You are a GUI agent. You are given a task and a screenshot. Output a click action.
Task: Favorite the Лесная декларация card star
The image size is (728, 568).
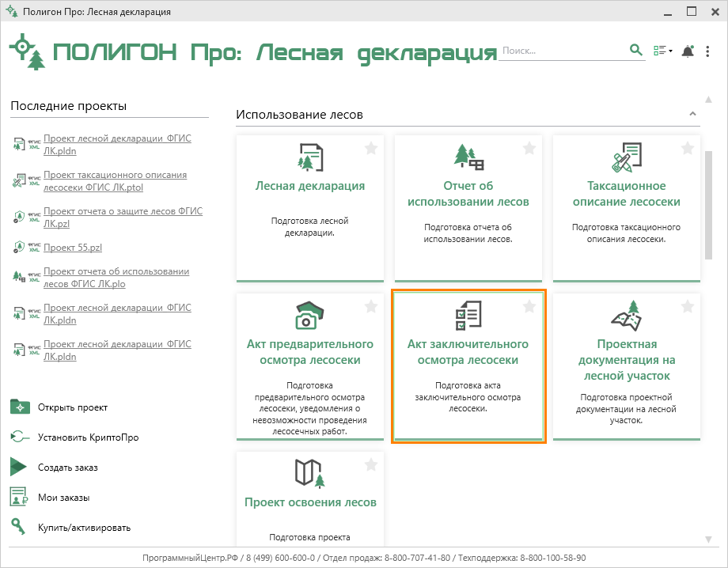coord(371,149)
